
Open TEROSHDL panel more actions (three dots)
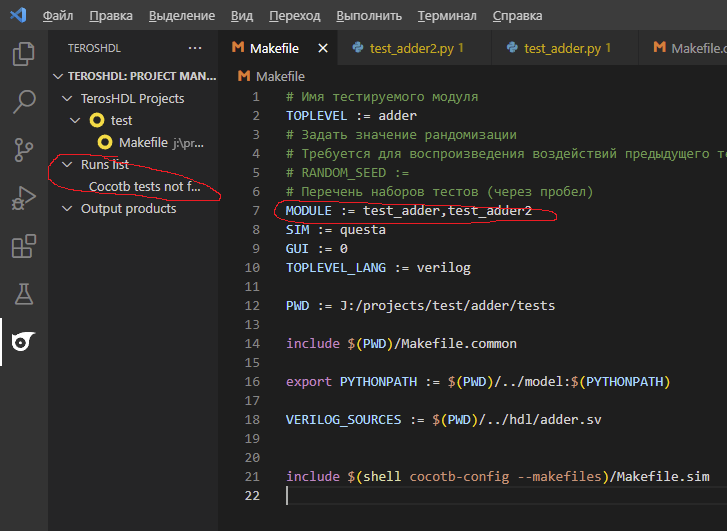195,48
